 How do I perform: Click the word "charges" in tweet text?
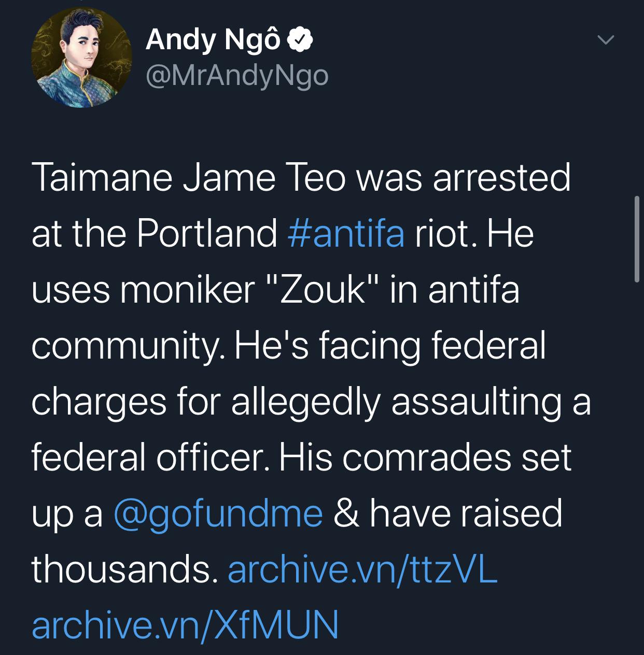[99, 402]
